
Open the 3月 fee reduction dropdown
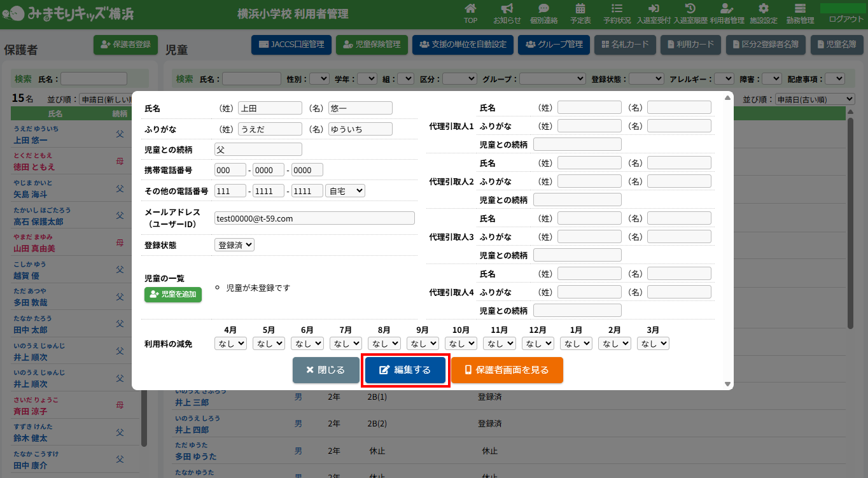tap(653, 343)
